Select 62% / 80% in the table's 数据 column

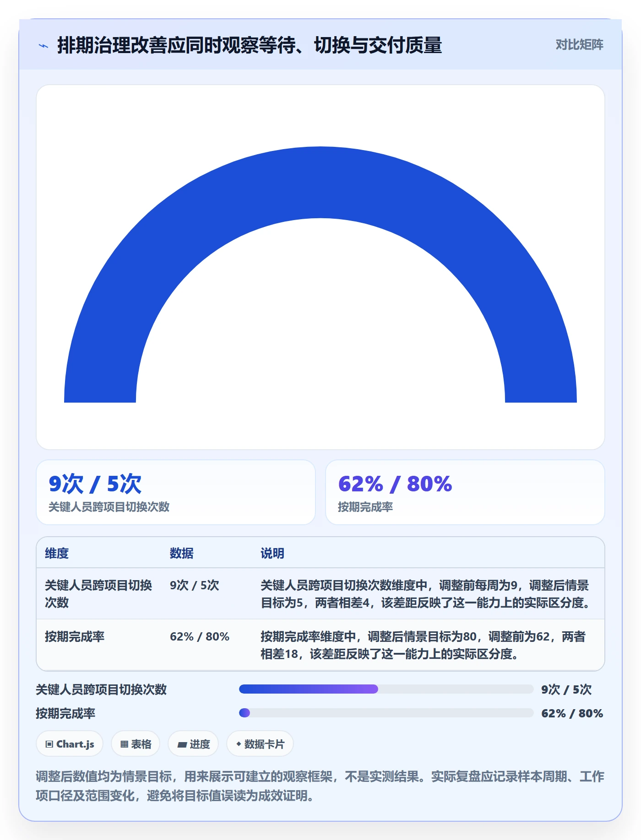(200, 636)
